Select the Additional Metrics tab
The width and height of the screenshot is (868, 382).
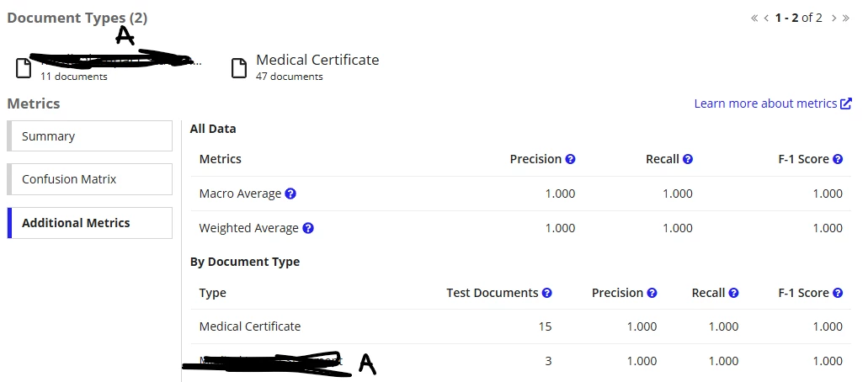pyautogui.click(x=90, y=223)
